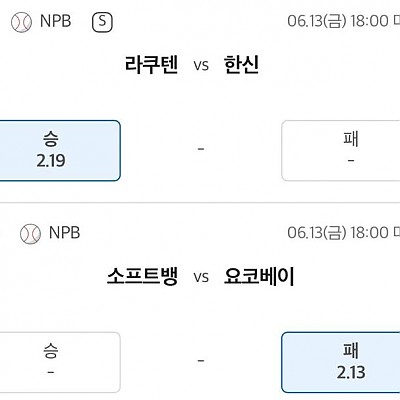Toggle the 승 2.19 bet for 라쿠텐
Viewport: 400px width, 400px height.
[x=60, y=151]
